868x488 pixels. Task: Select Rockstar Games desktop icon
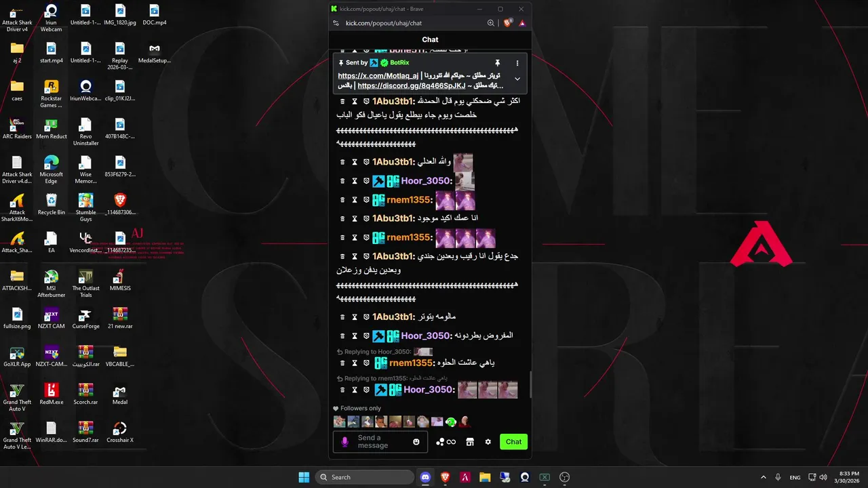tap(52, 94)
